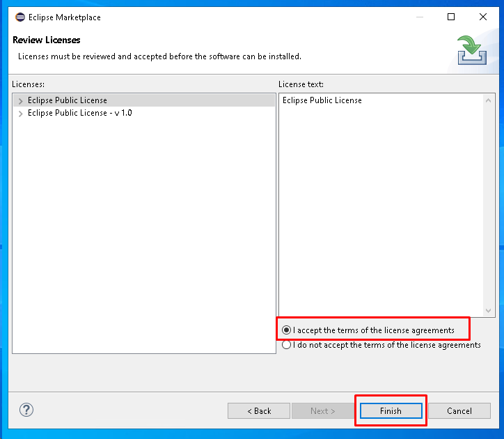Select 'I do not accept the terms' option
Image resolution: width=504 pixels, height=439 pixels.
(286, 345)
